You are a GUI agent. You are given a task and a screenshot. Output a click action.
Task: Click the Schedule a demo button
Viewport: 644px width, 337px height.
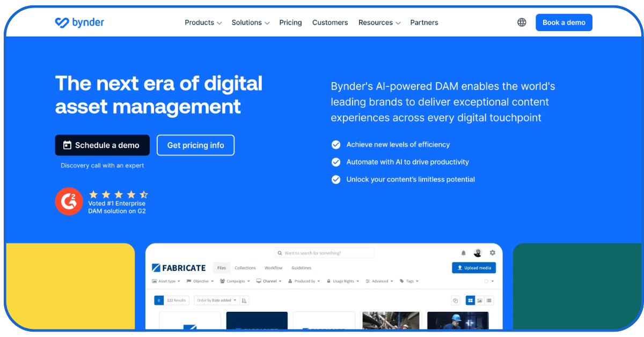point(102,145)
